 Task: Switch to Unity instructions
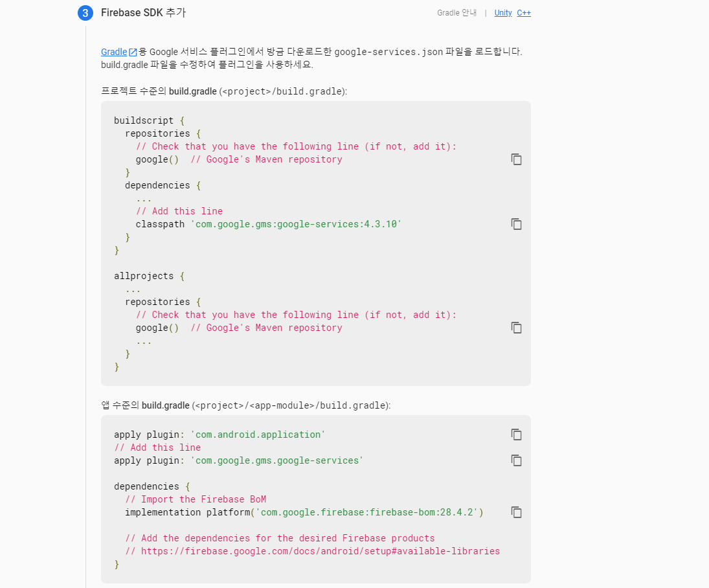coord(503,13)
